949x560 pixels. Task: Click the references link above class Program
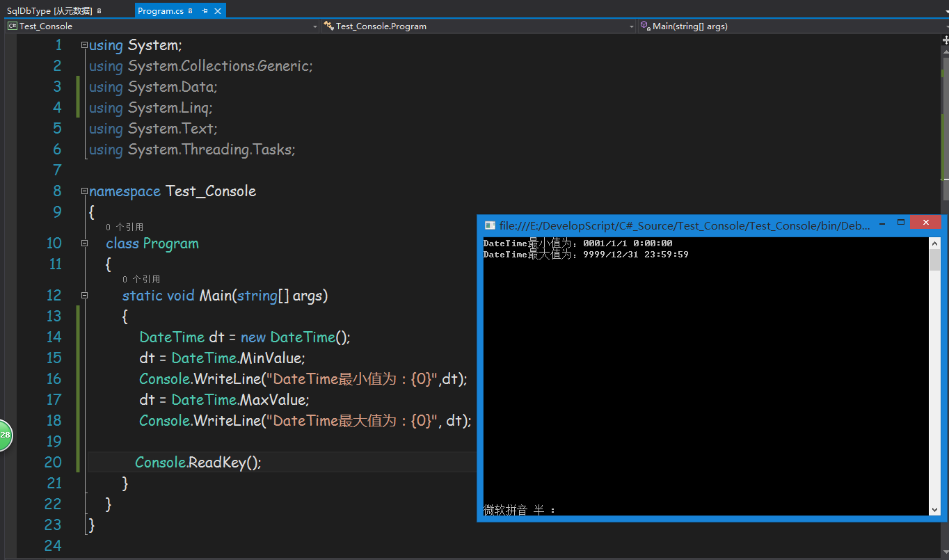coord(125,227)
